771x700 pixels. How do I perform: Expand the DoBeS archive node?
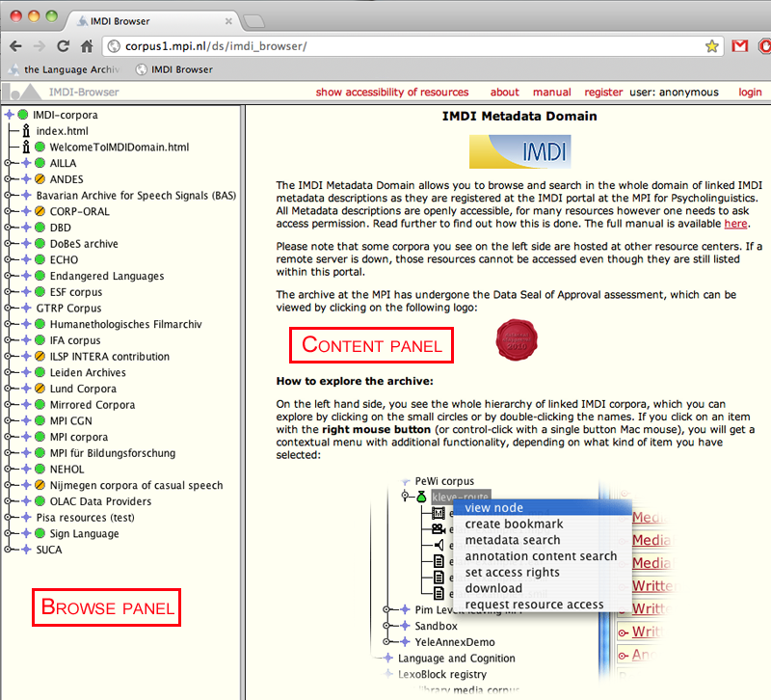8,244
